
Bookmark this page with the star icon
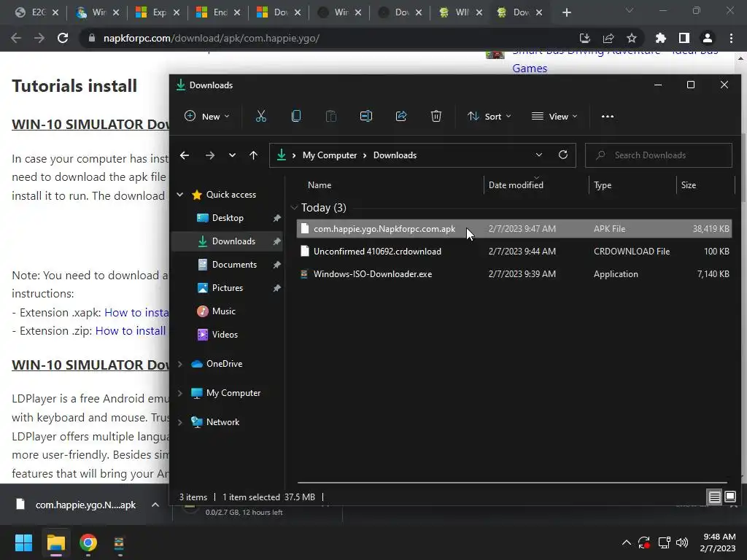(632, 38)
